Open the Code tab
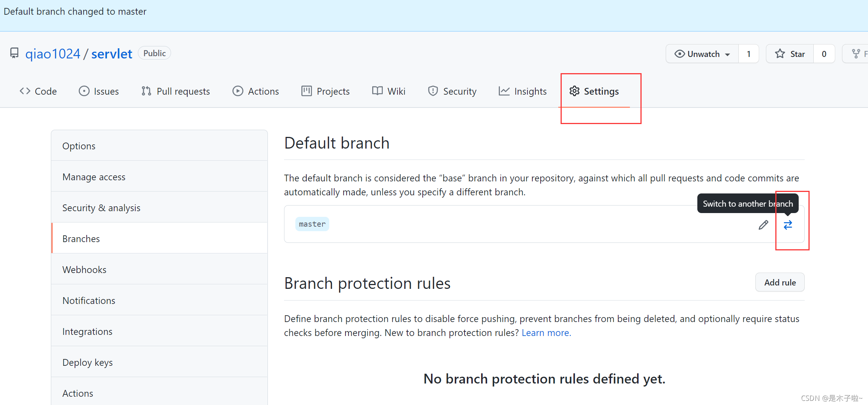 click(x=38, y=91)
